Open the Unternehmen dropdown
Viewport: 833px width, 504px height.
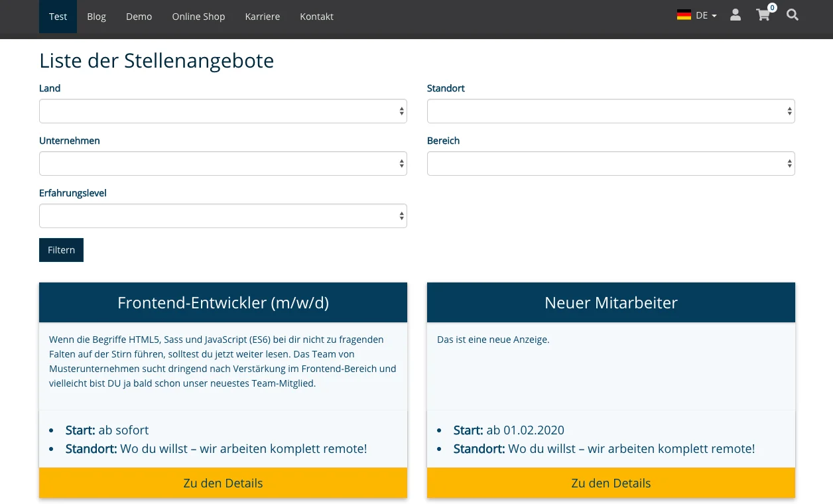(x=223, y=163)
